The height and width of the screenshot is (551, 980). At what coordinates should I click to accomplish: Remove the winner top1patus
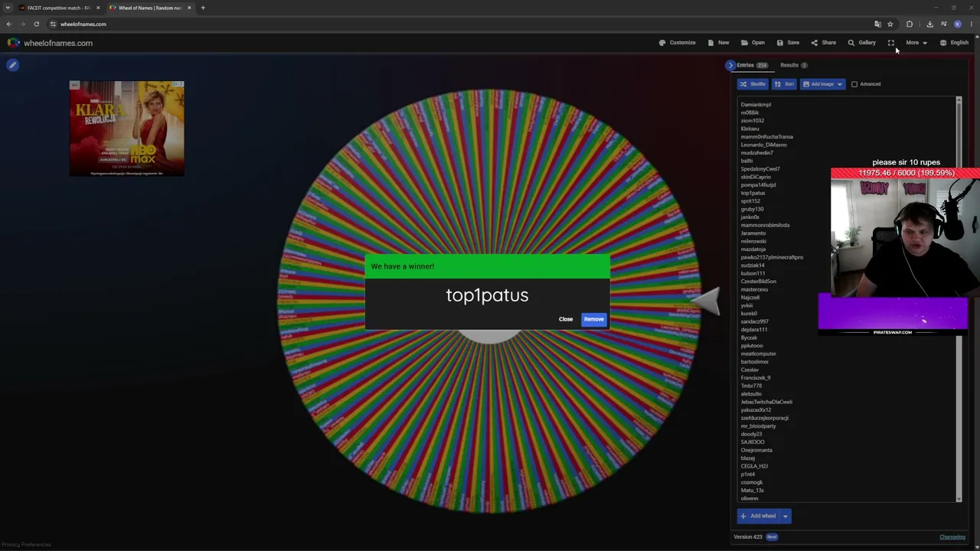click(594, 319)
